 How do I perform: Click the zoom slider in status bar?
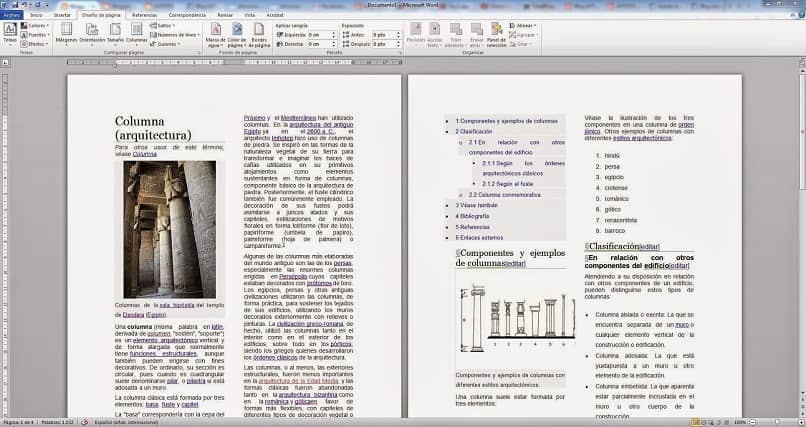(776, 422)
